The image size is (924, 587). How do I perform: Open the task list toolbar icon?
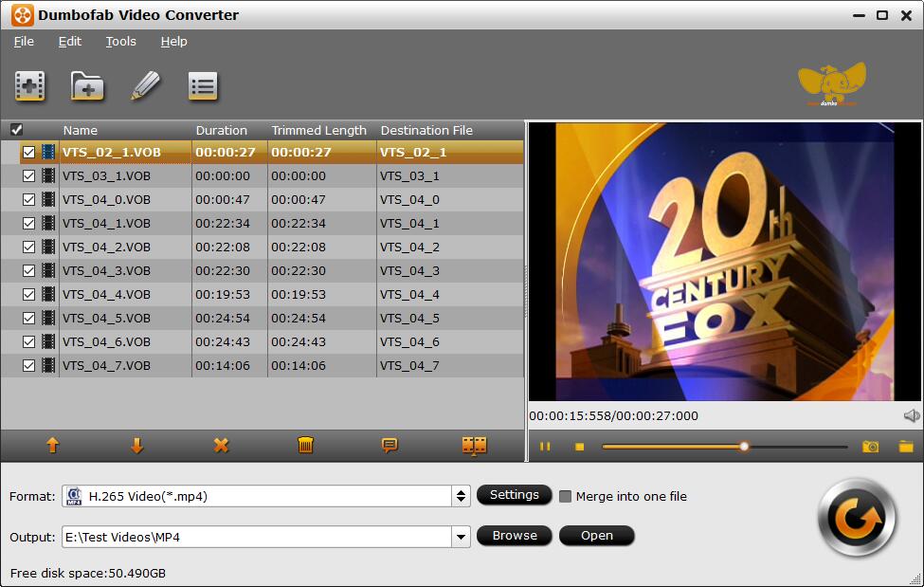click(203, 86)
